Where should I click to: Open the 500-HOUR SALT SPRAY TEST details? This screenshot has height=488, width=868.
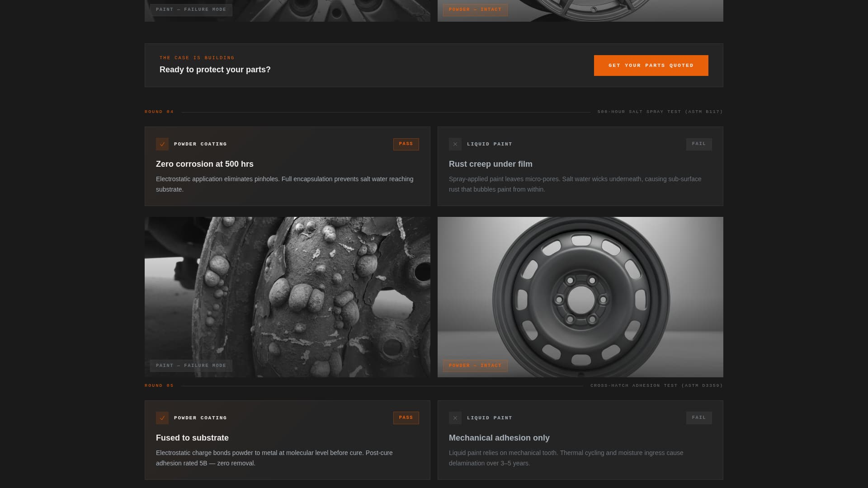coord(660,112)
